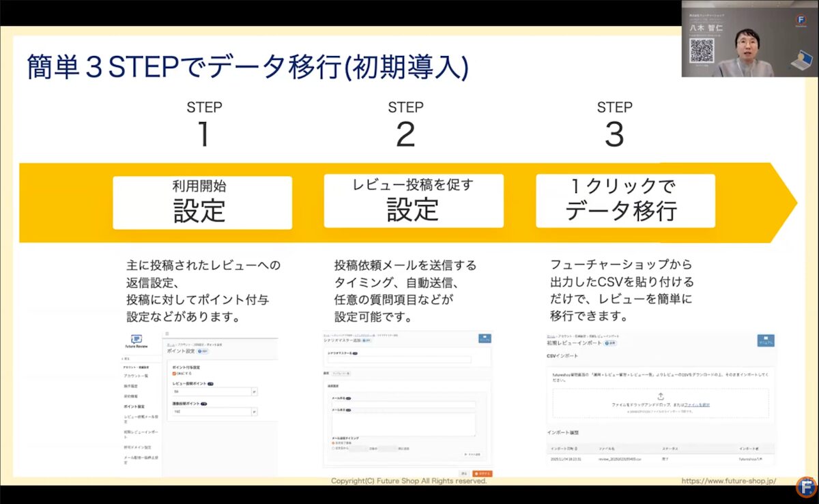Click the Future Review logo in the sidebar

[x=138, y=340]
